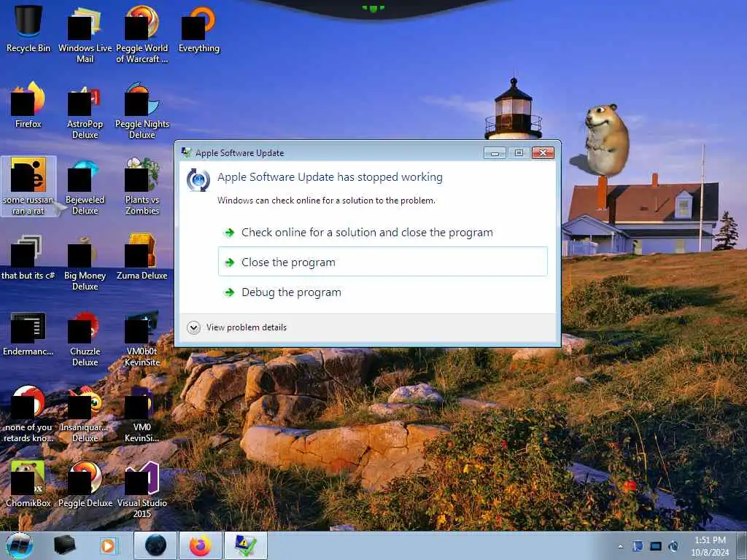Image resolution: width=747 pixels, height=560 pixels.
Task: Select the Plants vs Zombies icon
Action: point(142,186)
